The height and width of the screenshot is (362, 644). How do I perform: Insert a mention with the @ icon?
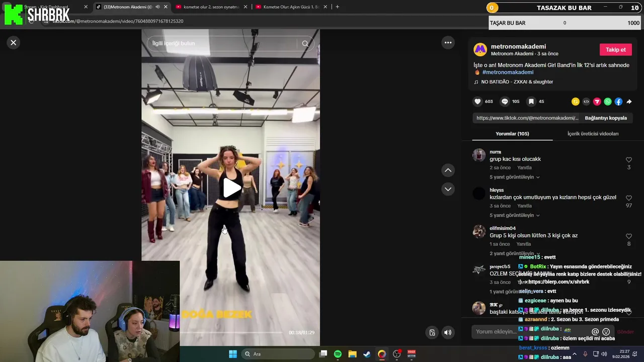tap(595, 332)
